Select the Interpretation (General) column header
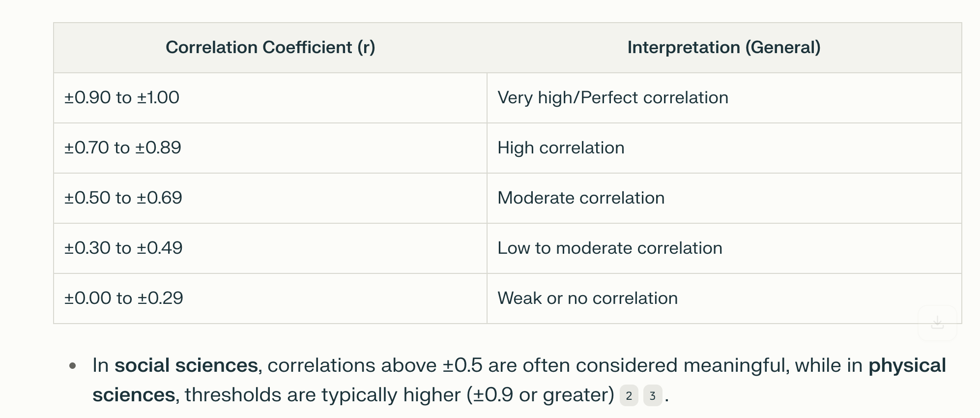 [x=724, y=48]
